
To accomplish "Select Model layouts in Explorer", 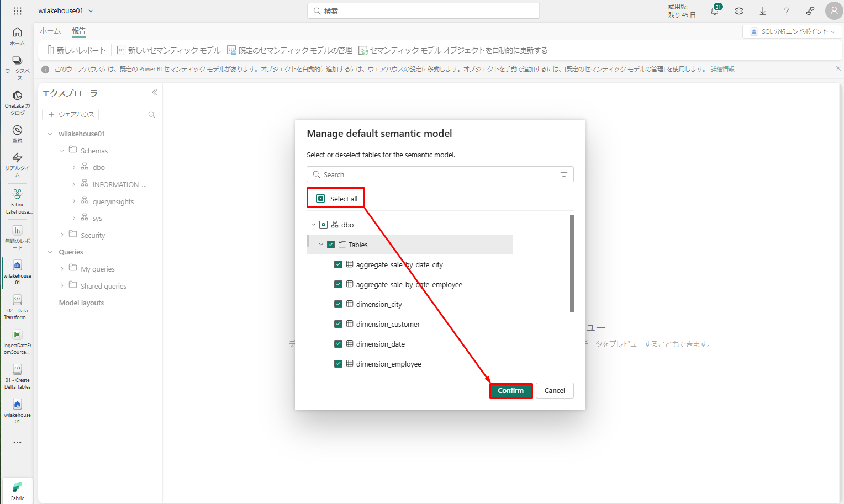I will click(81, 303).
